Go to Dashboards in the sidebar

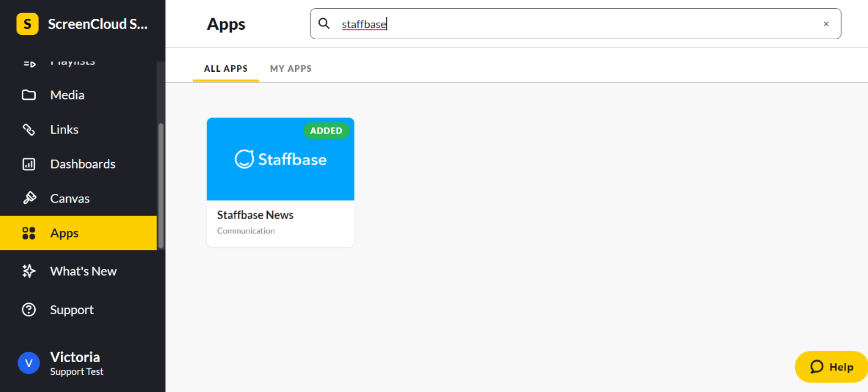78,164
